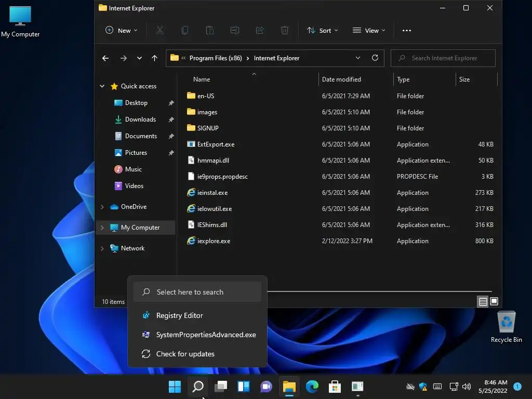Sort by the Size column header
The width and height of the screenshot is (532, 399).
464,79
